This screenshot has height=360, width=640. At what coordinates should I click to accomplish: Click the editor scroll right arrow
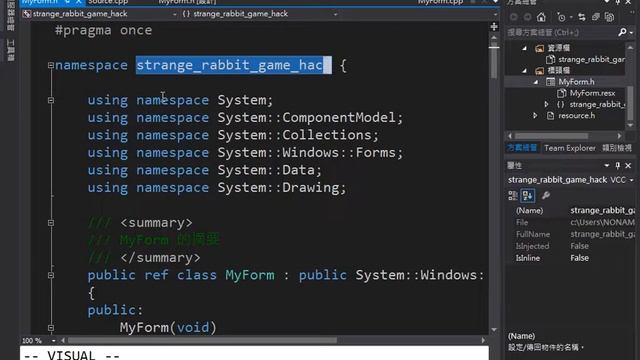(x=483, y=340)
